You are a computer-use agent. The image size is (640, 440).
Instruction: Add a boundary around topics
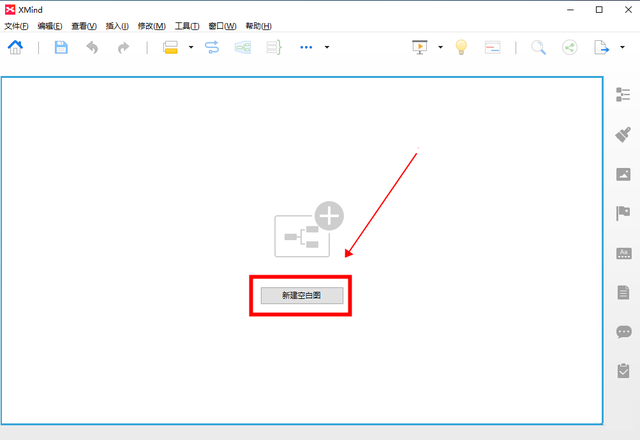tap(243, 47)
